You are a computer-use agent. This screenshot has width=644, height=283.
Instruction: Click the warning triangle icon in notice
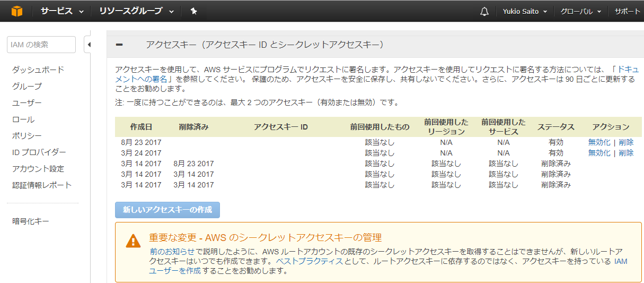(133, 241)
